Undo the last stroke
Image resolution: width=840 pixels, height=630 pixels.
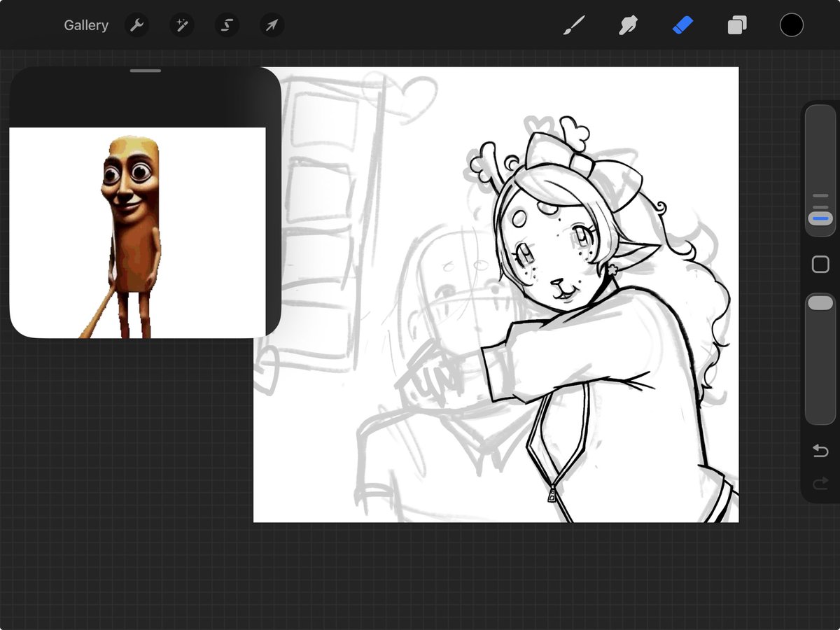tap(820, 451)
